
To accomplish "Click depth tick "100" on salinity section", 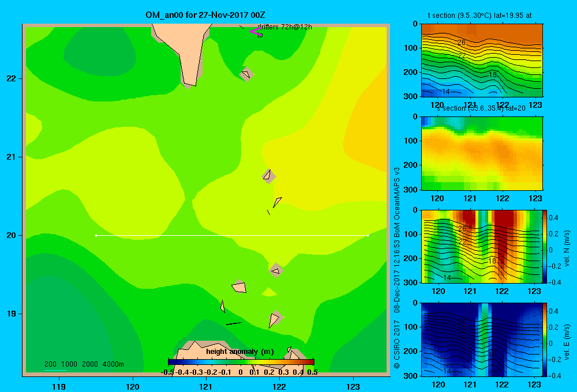I will click(411, 141).
